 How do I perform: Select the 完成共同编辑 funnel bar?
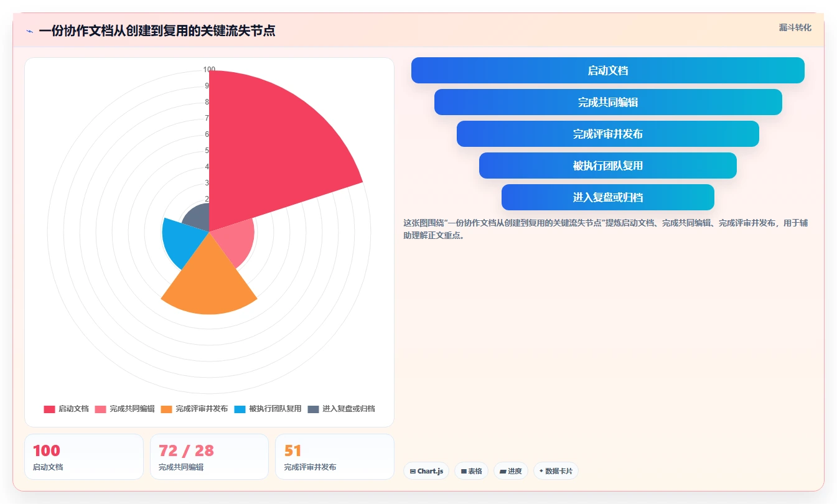click(x=607, y=102)
